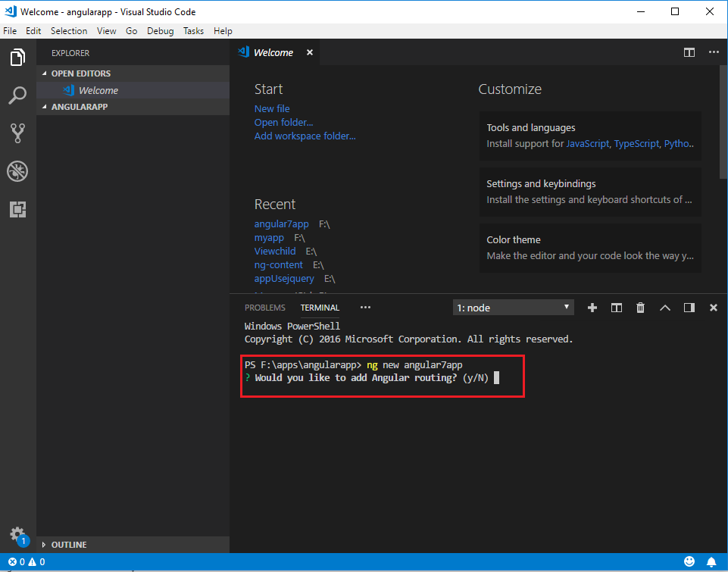Click the Open folder... link
The width and height of the screenshot is (728, 572).
pos(283,122)
